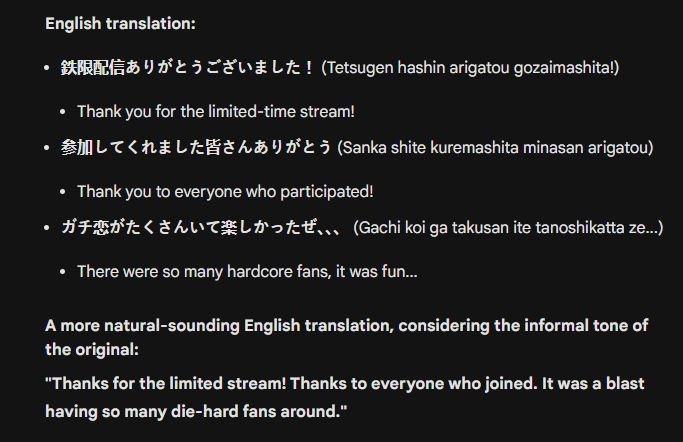Click 'having so many die-hard fans around' text

coord(196,412)
